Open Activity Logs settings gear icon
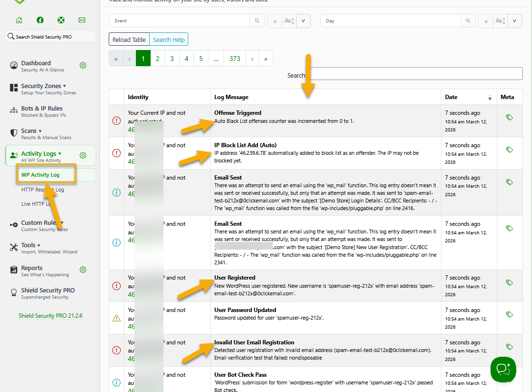Image resolution: width=532 pixels, height=392 pixels. 83,155
